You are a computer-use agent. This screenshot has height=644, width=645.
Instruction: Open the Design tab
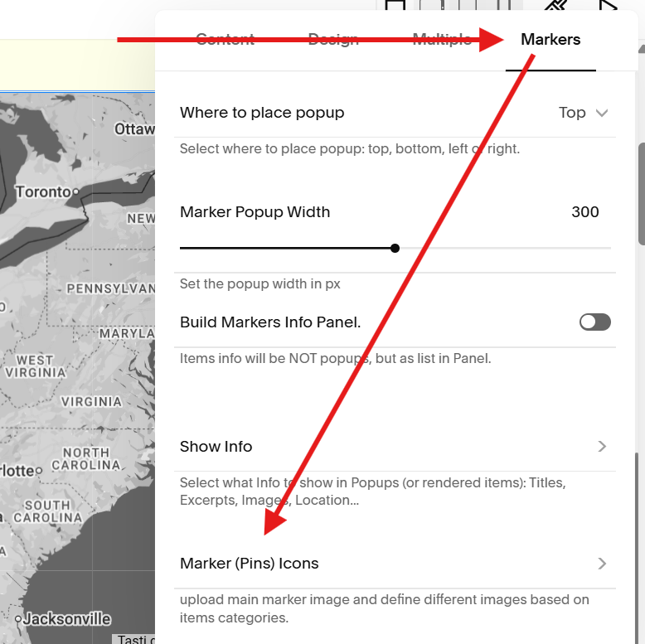pos(333,40)
